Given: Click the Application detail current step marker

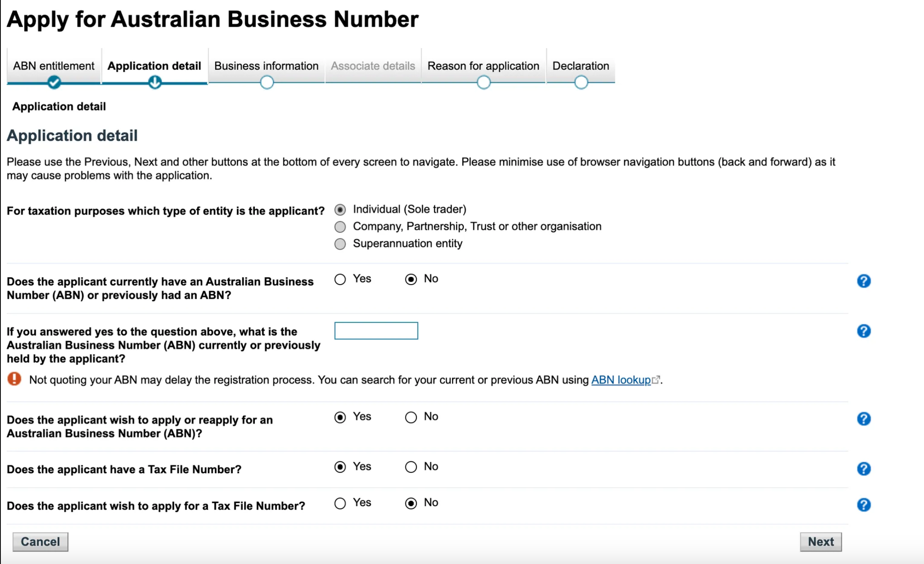Looking at the screenshot, I should (155, 82).
